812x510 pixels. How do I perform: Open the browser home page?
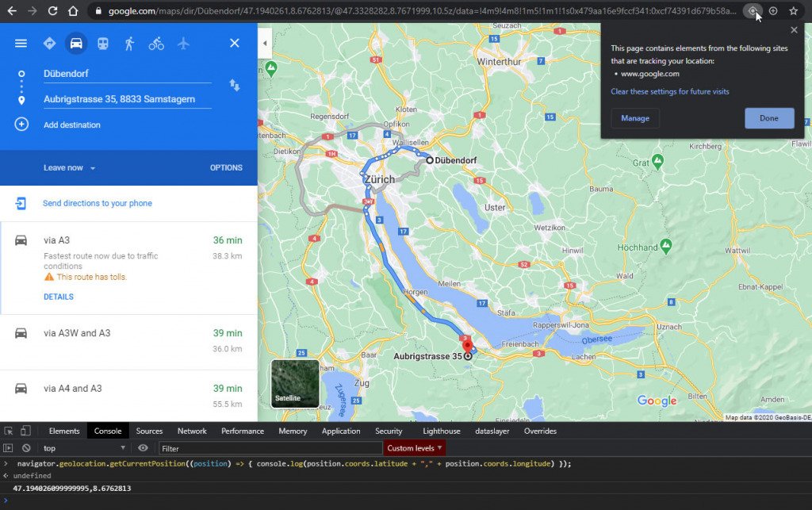(73, 10)
